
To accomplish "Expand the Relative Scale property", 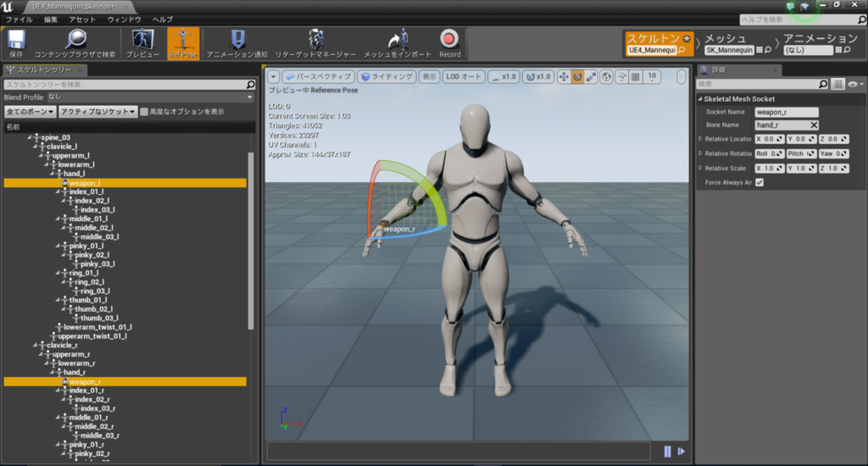I will click(x=700, y=168).
